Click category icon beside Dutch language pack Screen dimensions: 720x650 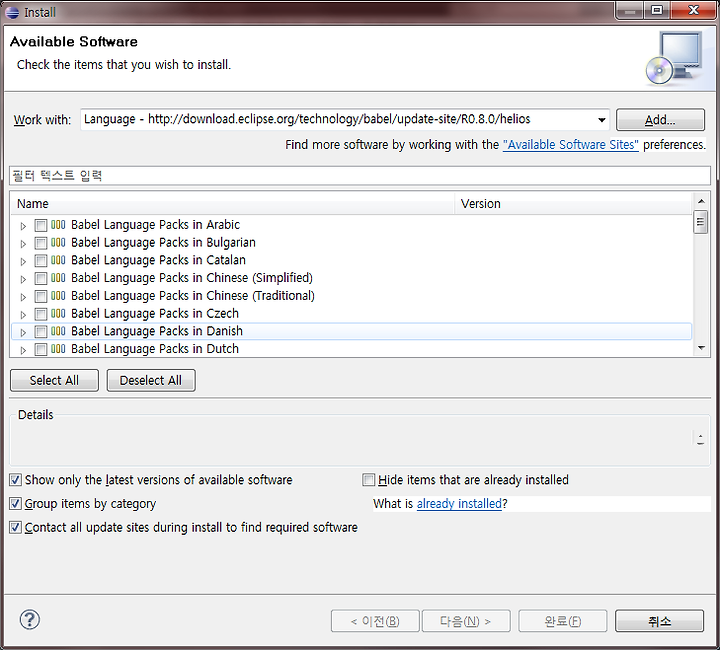click(58, 349)
